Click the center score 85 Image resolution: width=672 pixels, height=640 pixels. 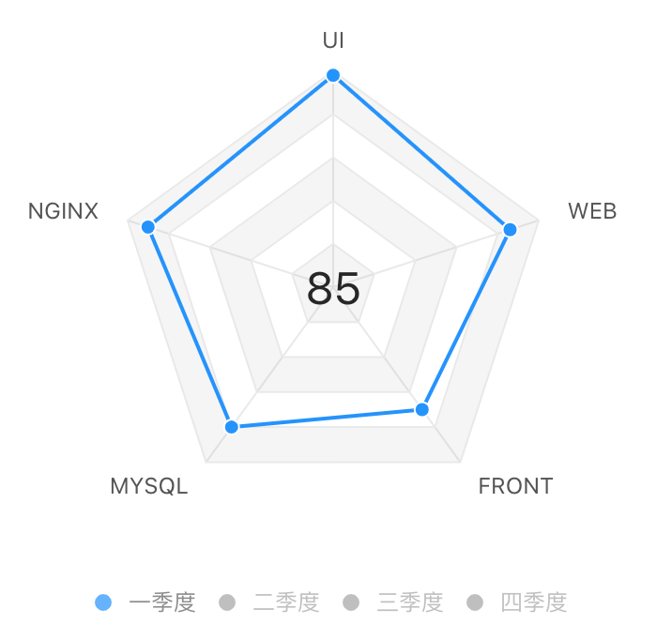tap(333, 288)
